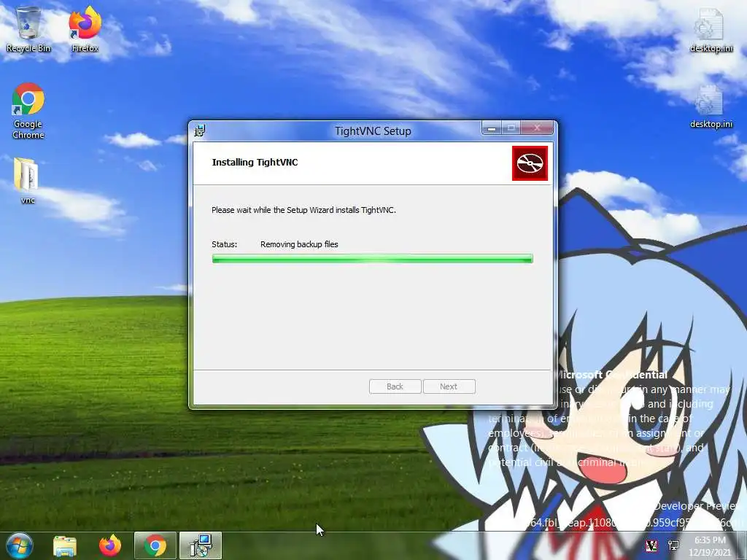Click the green installation progress bar
The image size is (747, 560).
372,259
